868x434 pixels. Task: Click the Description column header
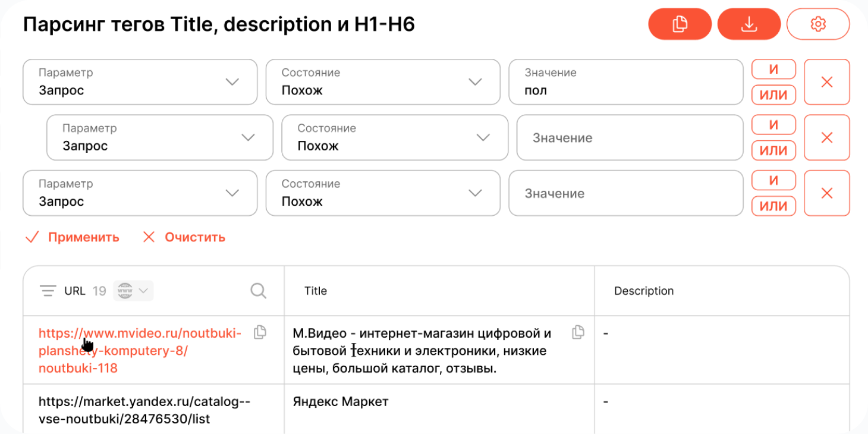[644, 291]
